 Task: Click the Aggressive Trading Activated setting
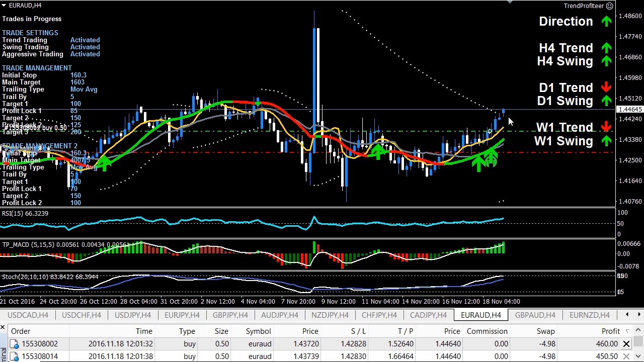tap(51, 54)
